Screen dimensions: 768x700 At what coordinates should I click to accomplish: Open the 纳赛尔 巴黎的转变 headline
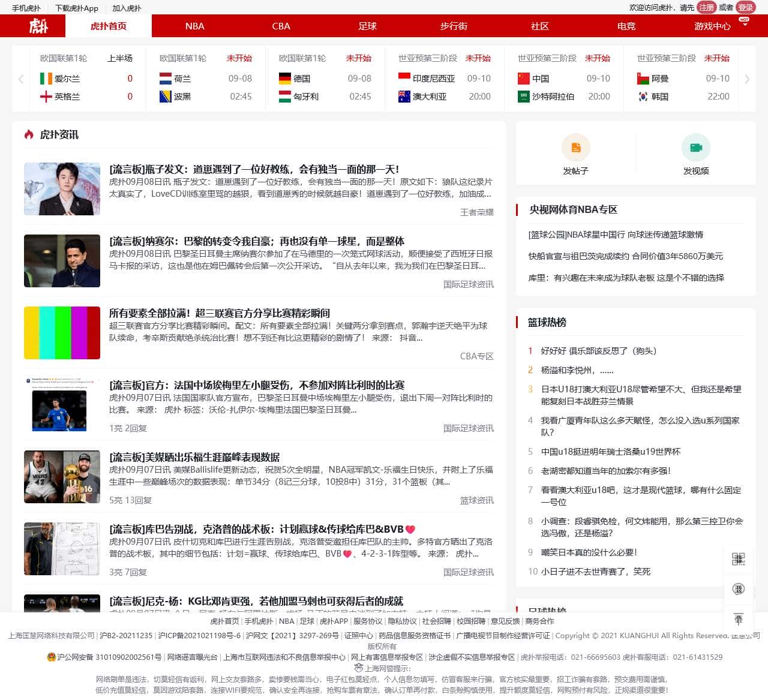coord(257,241)
